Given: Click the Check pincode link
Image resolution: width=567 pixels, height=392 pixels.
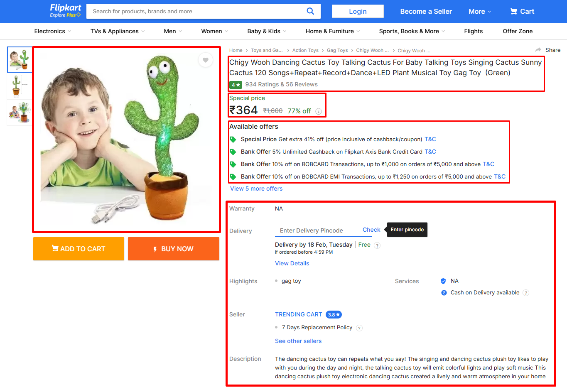Looking at the screenshot, I should pyautogui.click(x=371, y=230).
